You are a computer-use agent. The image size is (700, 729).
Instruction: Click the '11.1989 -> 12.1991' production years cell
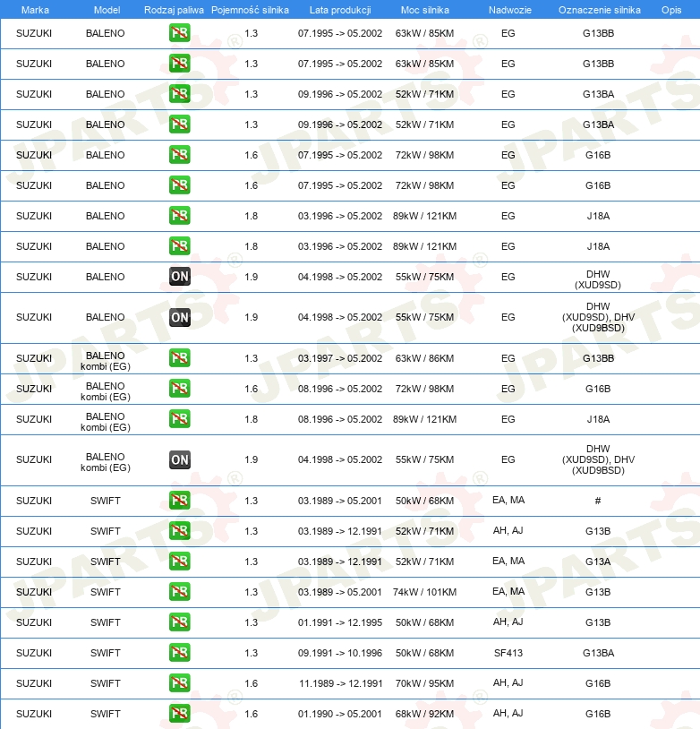340,683
